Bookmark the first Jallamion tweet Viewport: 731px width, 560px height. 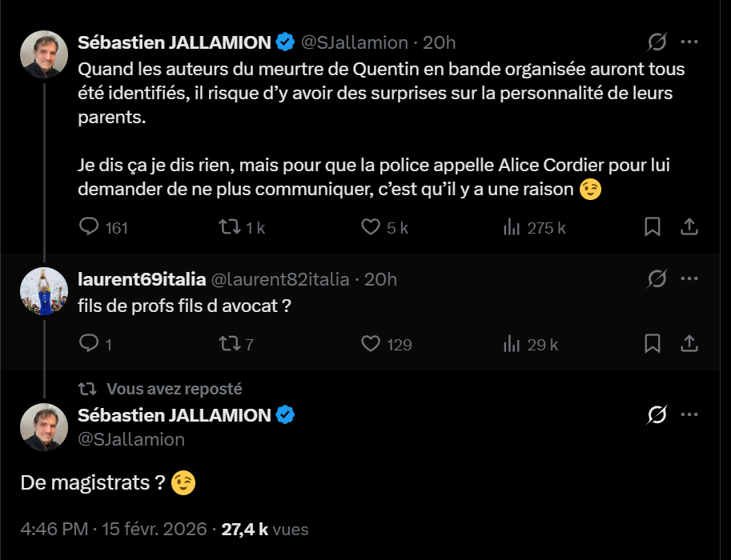pos(653,227)
